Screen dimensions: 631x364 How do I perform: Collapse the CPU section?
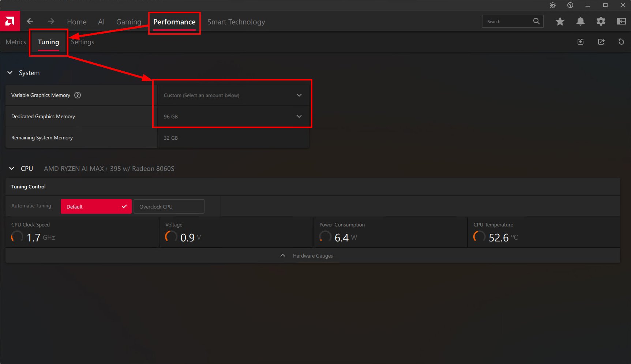11,168
